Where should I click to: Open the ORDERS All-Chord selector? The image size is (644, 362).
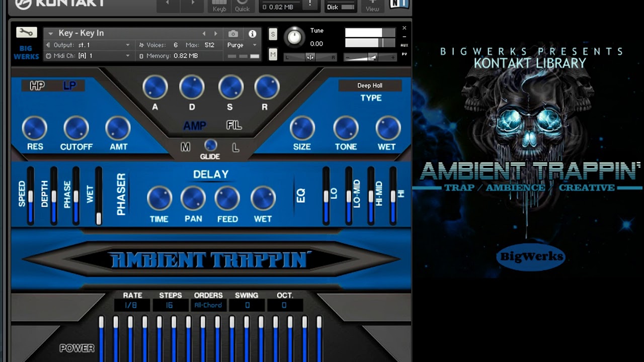tap(208, 305)
